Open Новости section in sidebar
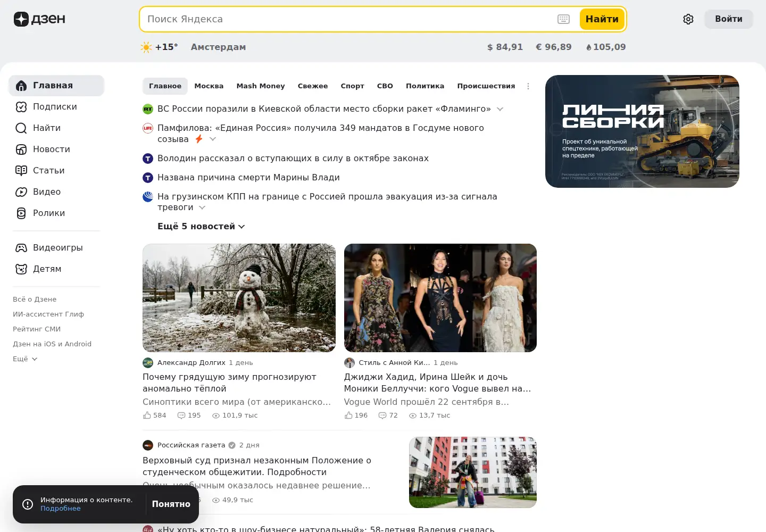Viewport: 766px width, 532px height. pos(56,149)
